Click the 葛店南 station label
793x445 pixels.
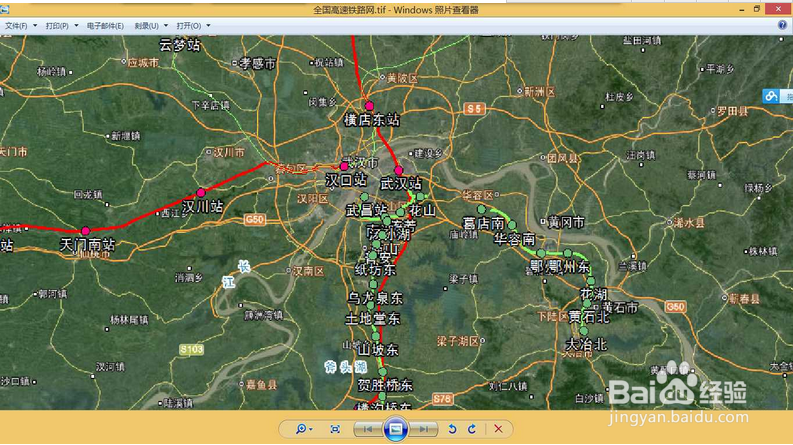tap(483, 223)
